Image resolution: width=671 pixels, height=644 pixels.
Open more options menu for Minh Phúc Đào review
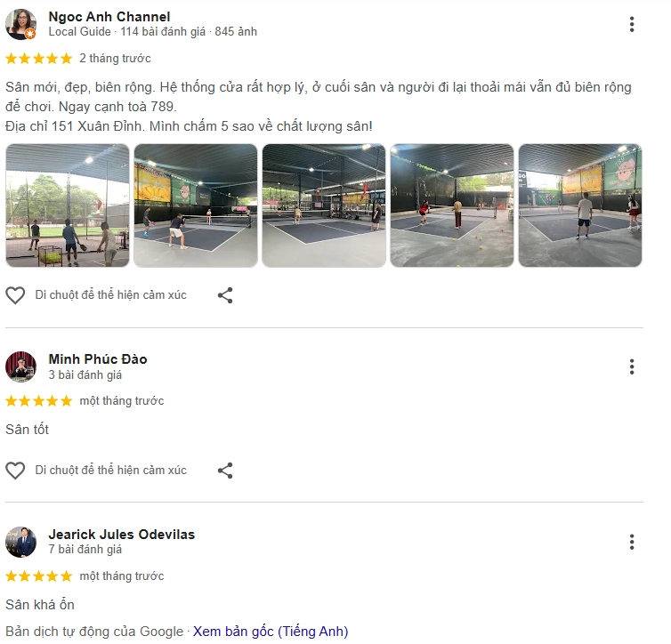click(632, 366)
